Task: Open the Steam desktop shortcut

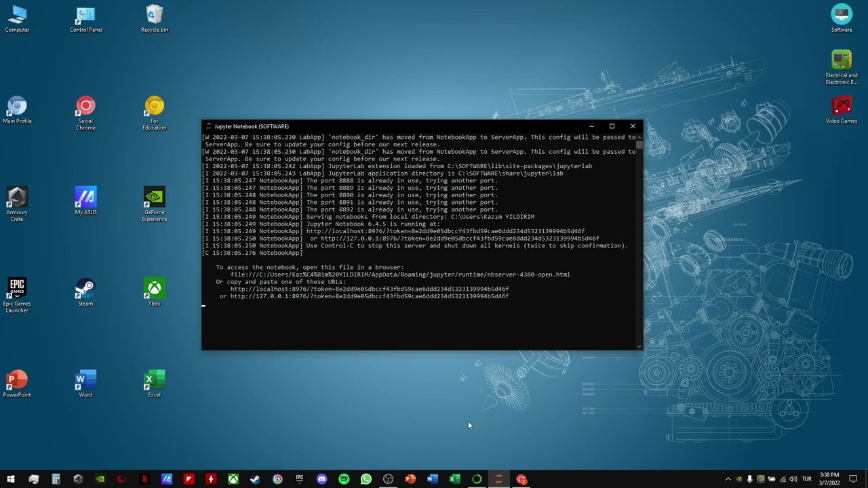Action: point(85,292)
